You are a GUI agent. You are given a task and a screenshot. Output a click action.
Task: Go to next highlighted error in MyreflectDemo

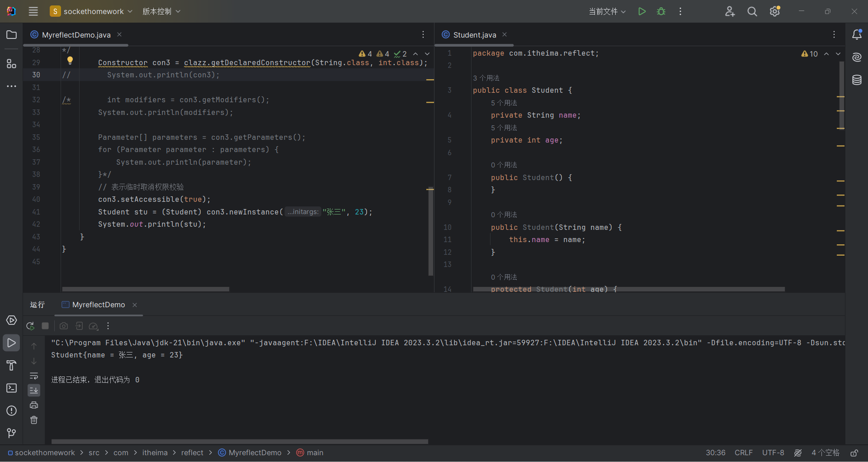tap(427, 54)
